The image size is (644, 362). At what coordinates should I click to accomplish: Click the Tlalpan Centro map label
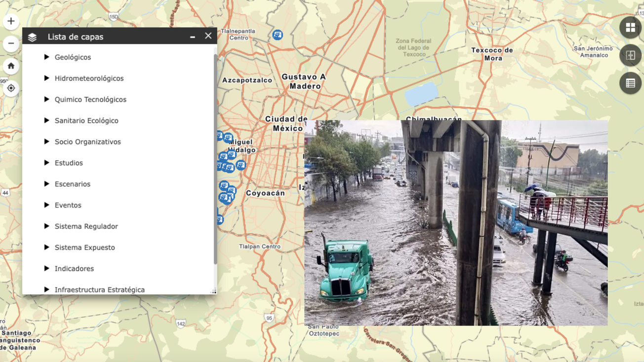point(260,247)
